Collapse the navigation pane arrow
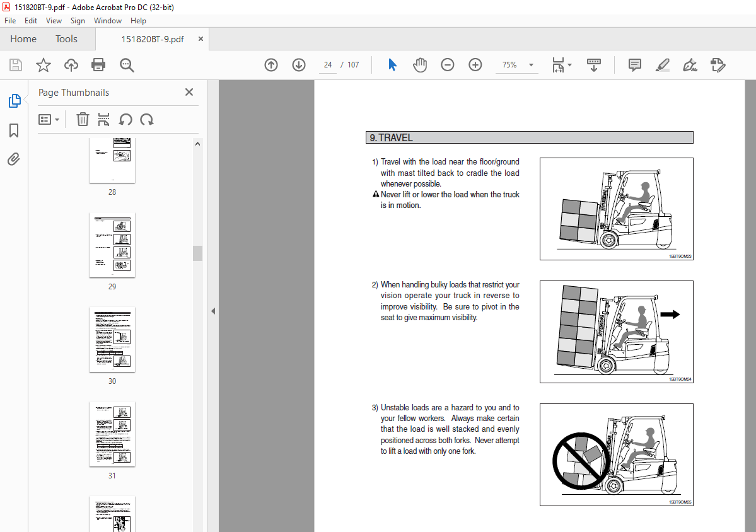The image size is (756, 532). pos(213,311)
